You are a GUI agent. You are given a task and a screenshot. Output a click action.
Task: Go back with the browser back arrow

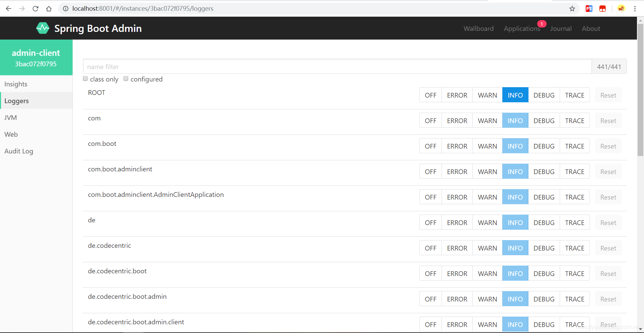pos(9,8)
